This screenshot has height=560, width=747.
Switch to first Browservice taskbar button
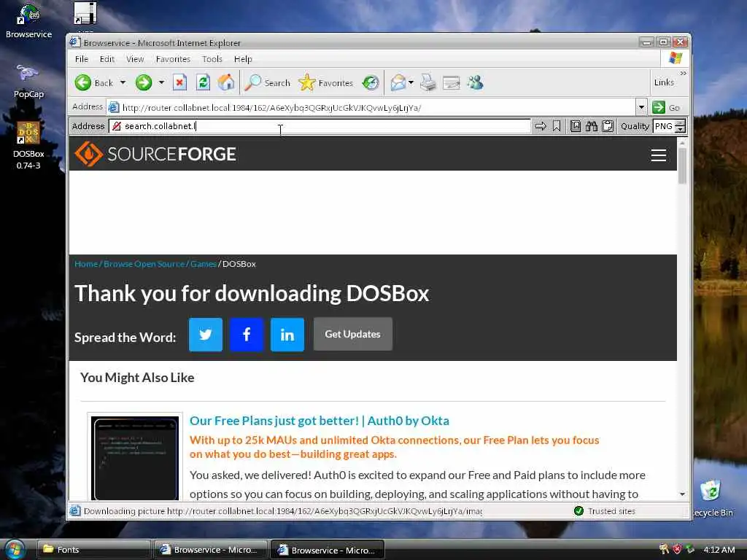210,550
